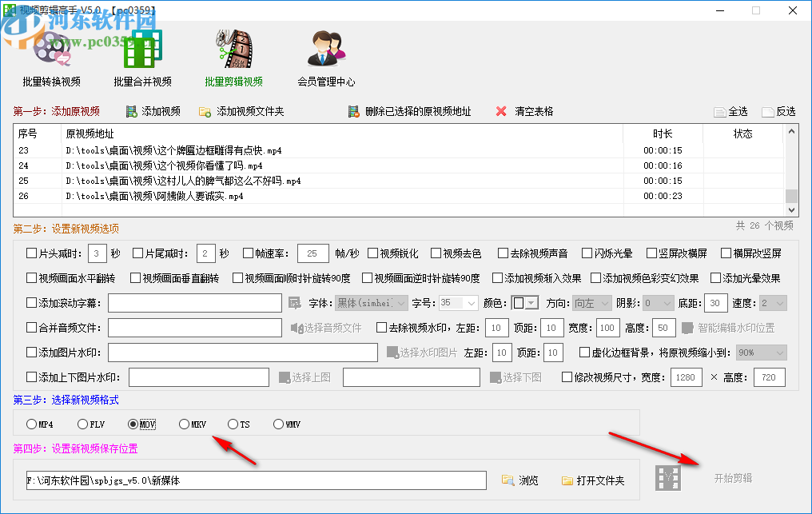The image size is (812, 514).
Task: Open the 颜色 subtitle color swatch
Action: 526,303
